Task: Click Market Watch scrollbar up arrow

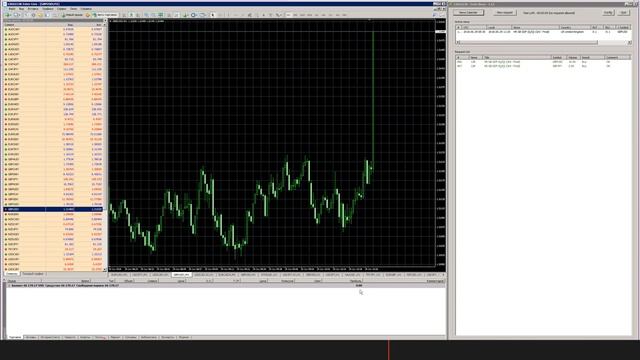Action: [105, 25]
